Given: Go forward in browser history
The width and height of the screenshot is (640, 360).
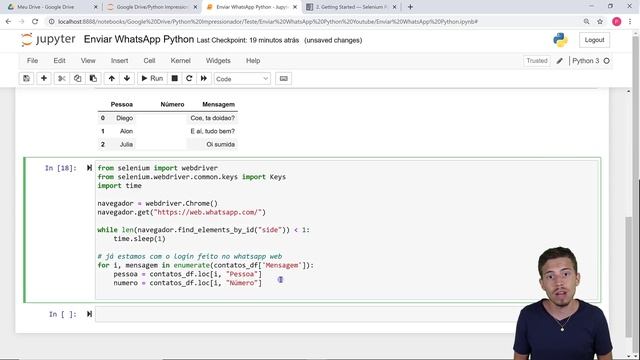Looking at the screenshot, I should pos(22,22).
